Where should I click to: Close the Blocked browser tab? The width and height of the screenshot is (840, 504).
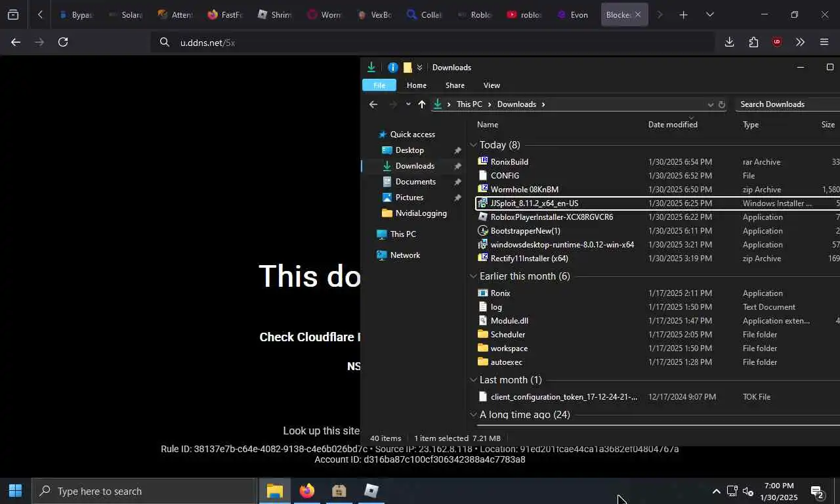coord(637,14)
